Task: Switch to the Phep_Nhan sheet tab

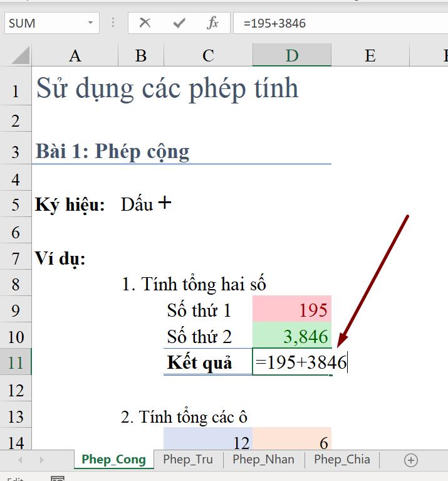Action: point(264,460)
